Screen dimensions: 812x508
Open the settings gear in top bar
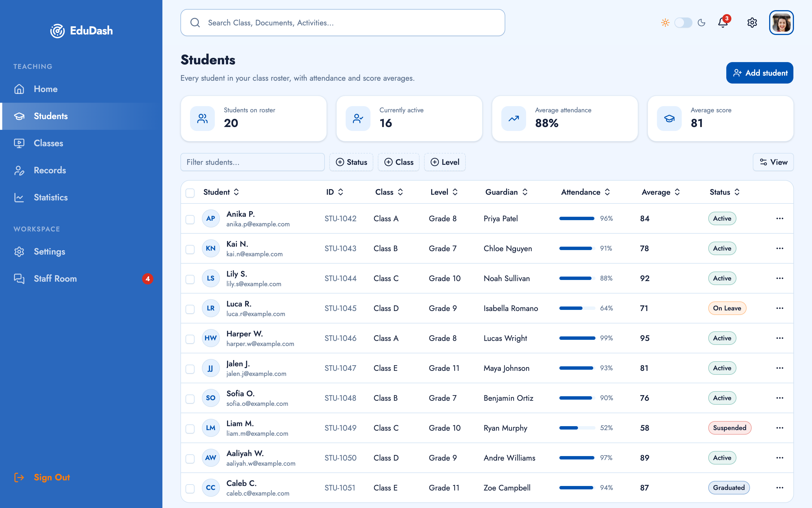click(x=752, y=23)
